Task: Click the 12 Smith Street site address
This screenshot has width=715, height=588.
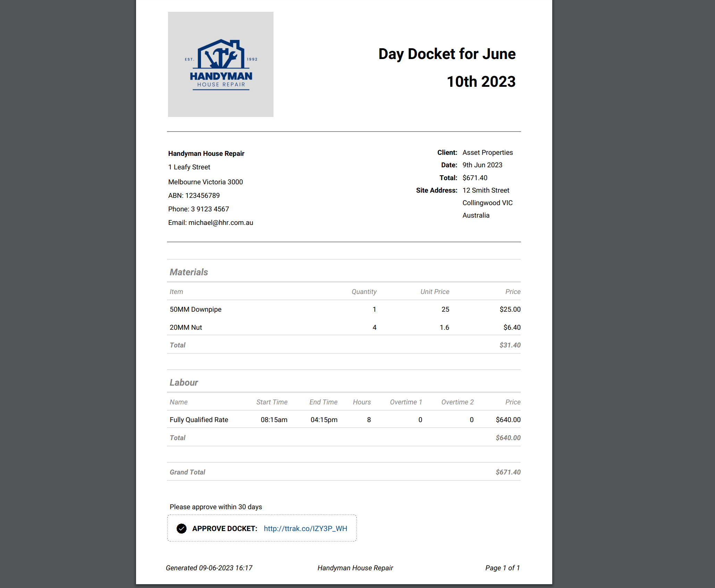Action: [486, 190]
